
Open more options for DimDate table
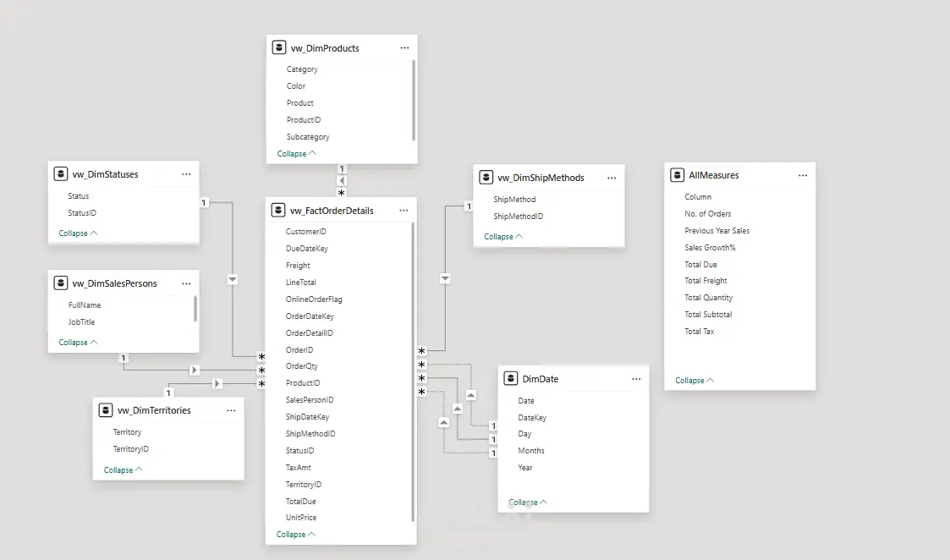(636, 379)
